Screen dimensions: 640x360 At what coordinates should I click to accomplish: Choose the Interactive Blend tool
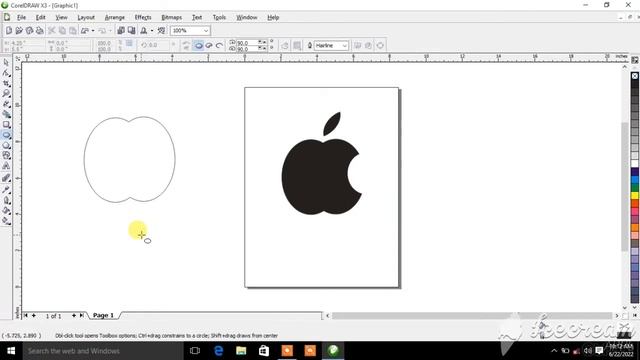coord(6,178)
